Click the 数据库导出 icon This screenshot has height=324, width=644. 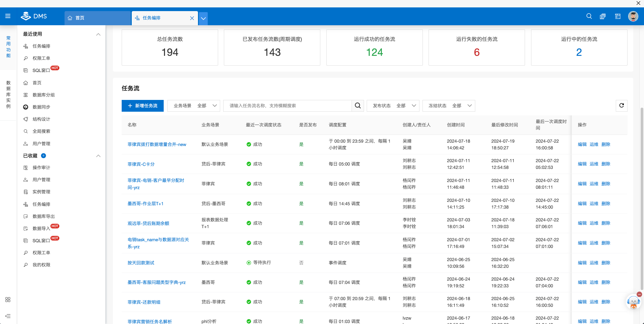(26, 216)
